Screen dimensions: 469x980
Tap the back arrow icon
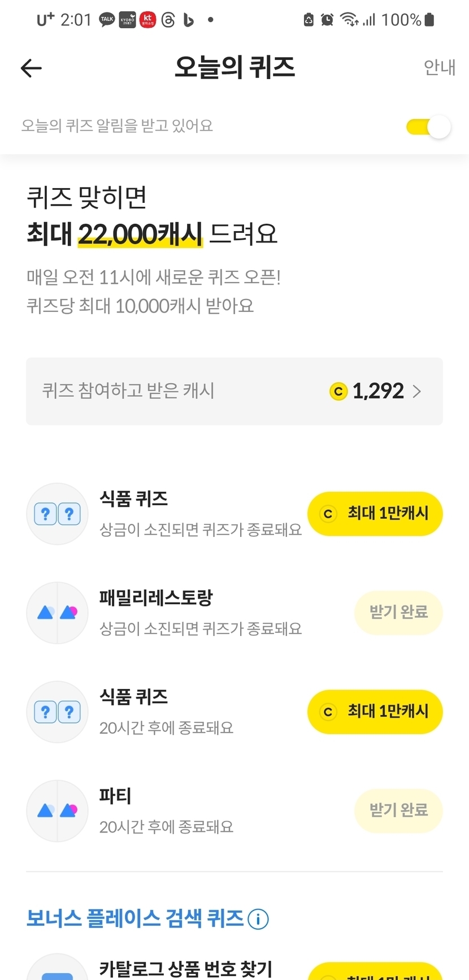click(x=31, y=68)
